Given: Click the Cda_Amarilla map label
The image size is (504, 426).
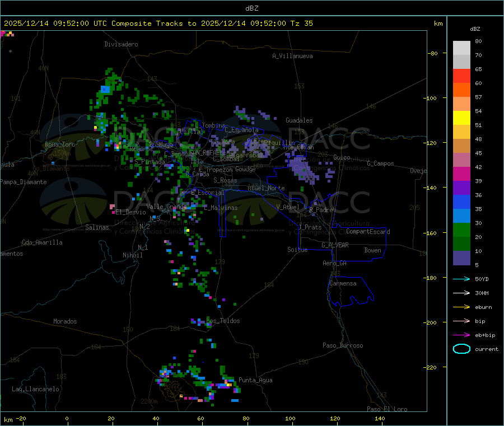Looking at the screenshot, I should [42, 242].
